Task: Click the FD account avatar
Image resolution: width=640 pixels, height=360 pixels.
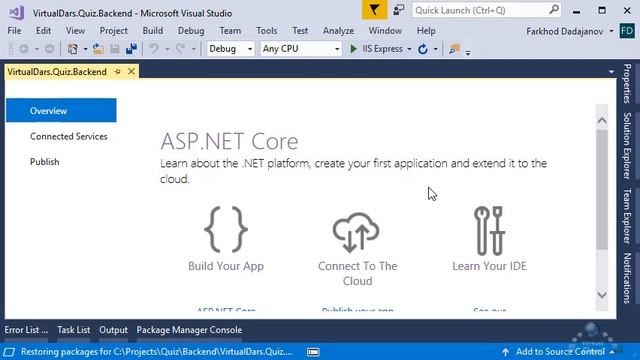Action: (x=627, y=31)
